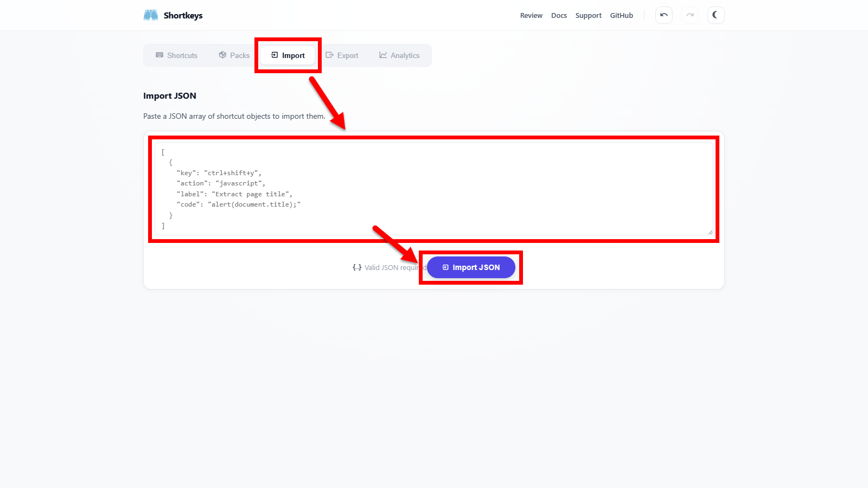
Task: Click the Import JSON section heading
Action: 170,96
